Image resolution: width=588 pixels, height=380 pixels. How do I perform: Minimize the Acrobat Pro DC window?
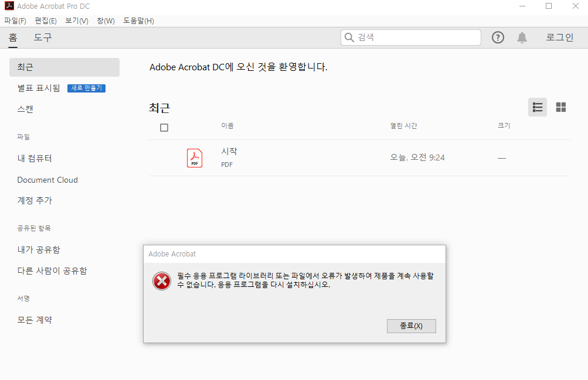(x=522, y=6)
